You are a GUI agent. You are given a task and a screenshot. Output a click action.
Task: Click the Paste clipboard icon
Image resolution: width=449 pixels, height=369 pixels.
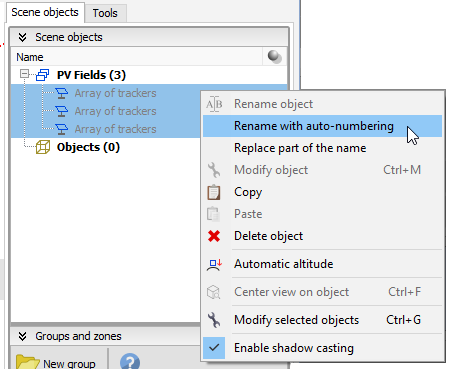coord(213,214)
